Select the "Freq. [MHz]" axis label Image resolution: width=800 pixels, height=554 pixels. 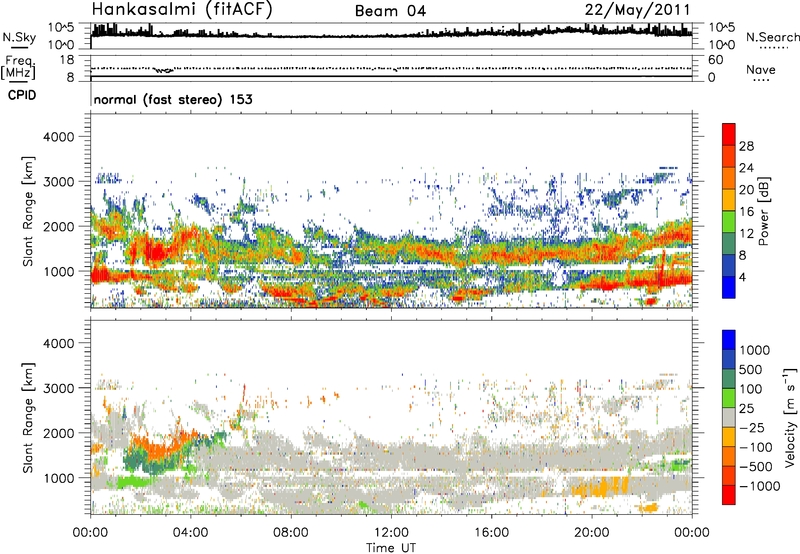pyautogui.click(x=18, y=68)
